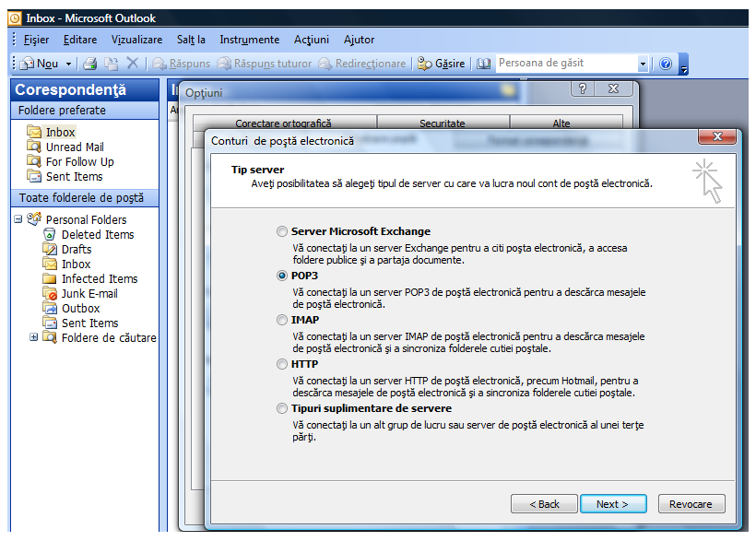Expand the Foldere de căutare node

34,337
